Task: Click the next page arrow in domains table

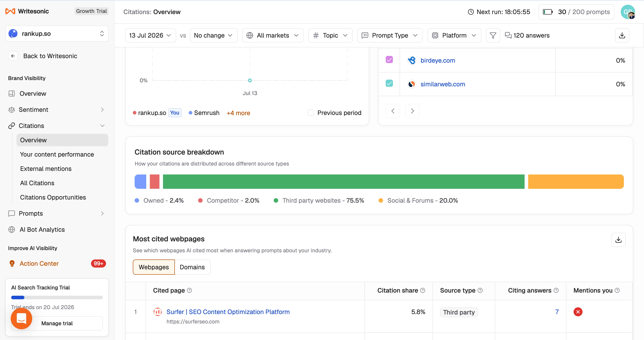Action: [x=412, y=111]
